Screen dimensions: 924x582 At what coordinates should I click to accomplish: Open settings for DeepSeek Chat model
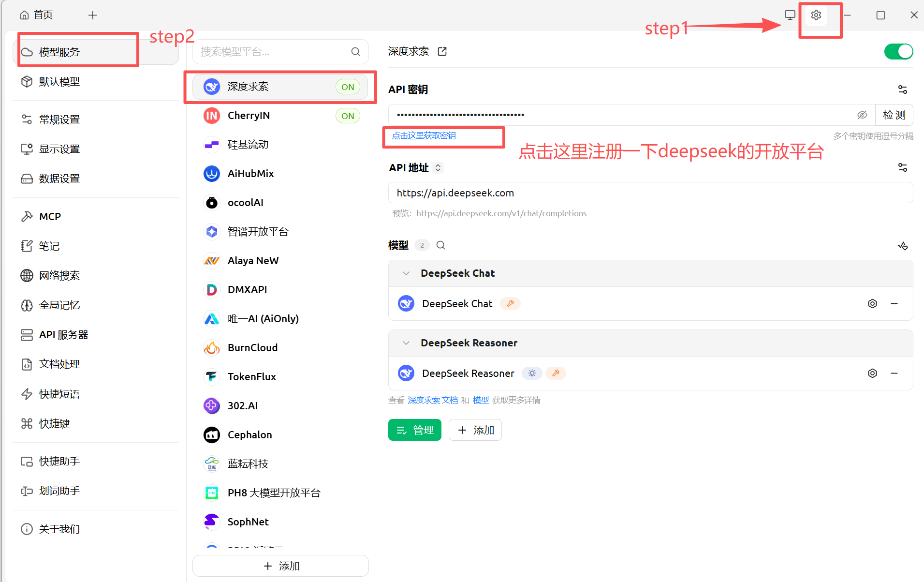point(872,304)
